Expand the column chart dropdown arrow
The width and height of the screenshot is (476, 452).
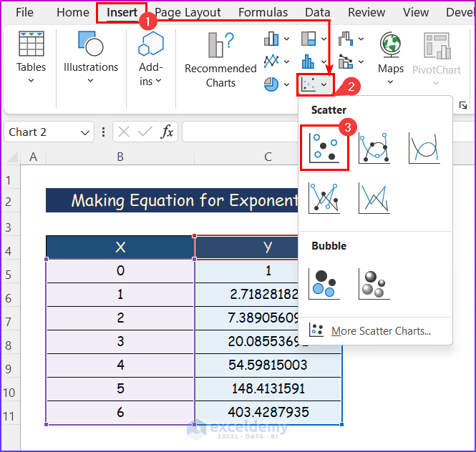click(x=286, y=39)
